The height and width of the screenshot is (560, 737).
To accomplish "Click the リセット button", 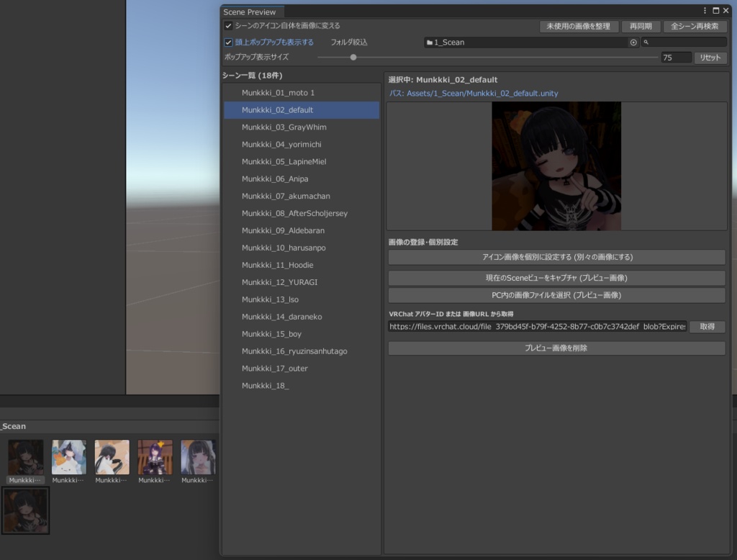I will pos(710,58).
